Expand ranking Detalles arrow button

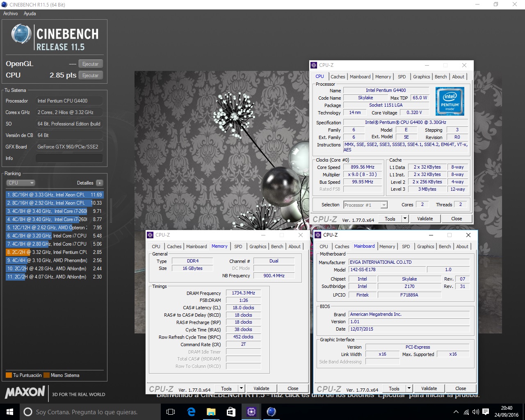coord(100,183)
